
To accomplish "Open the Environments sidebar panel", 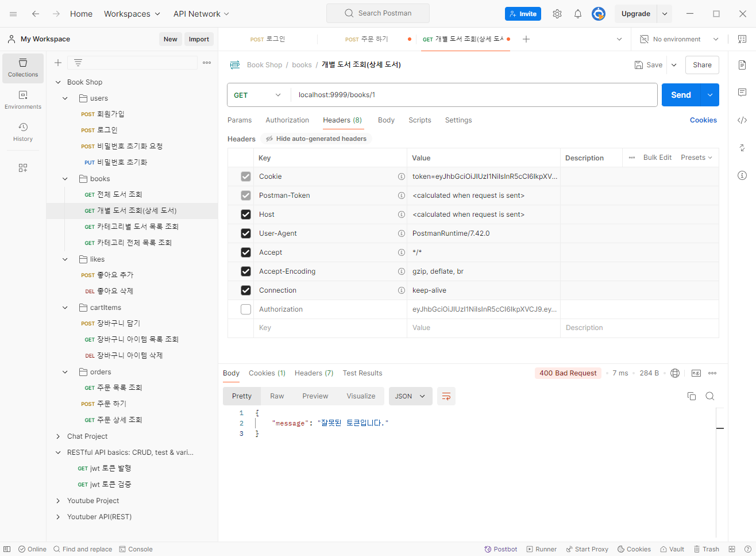I will (x=23, y=100).
